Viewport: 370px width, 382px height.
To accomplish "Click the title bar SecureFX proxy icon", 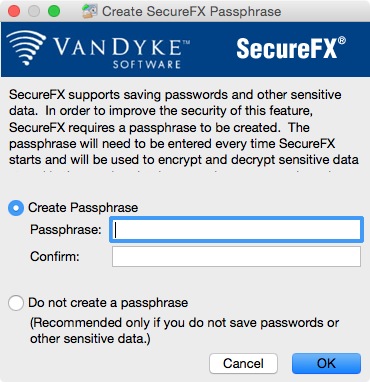I will 89,11.
